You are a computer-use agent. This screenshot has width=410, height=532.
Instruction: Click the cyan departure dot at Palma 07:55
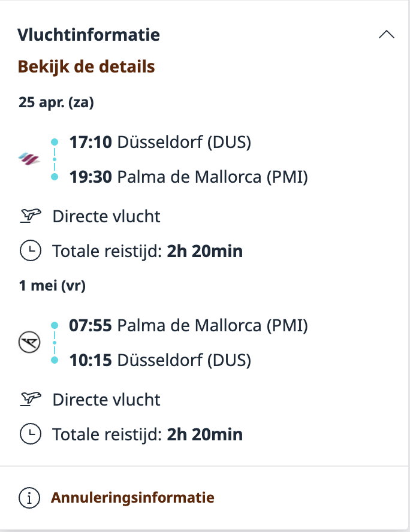coord(55,324)
